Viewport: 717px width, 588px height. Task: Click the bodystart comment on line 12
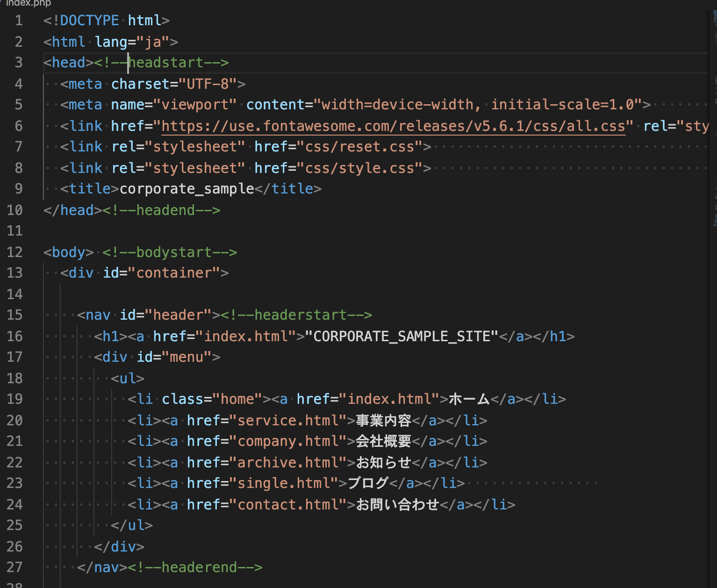(169, 252)
